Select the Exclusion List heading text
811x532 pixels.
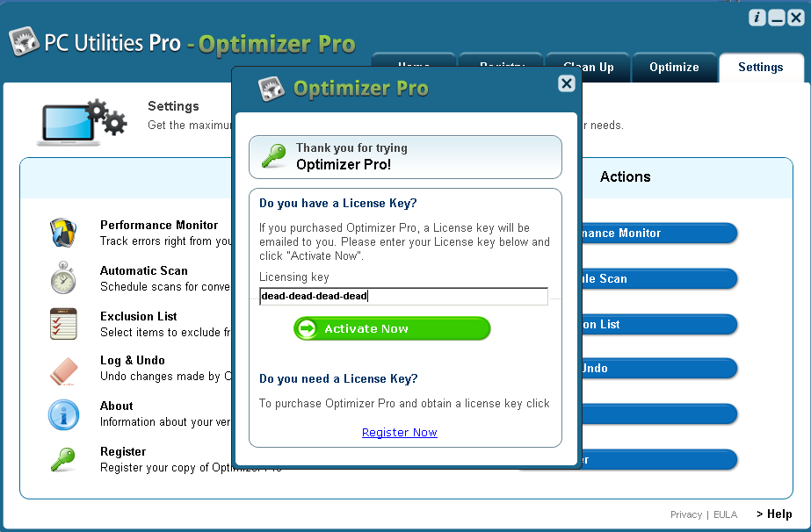[139, 316]
